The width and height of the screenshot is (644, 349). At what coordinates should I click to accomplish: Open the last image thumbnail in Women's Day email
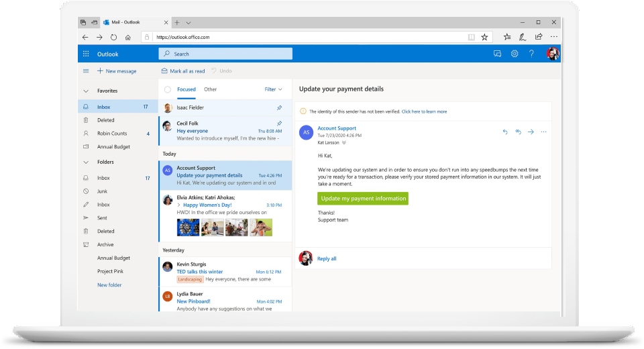[261, 228]
